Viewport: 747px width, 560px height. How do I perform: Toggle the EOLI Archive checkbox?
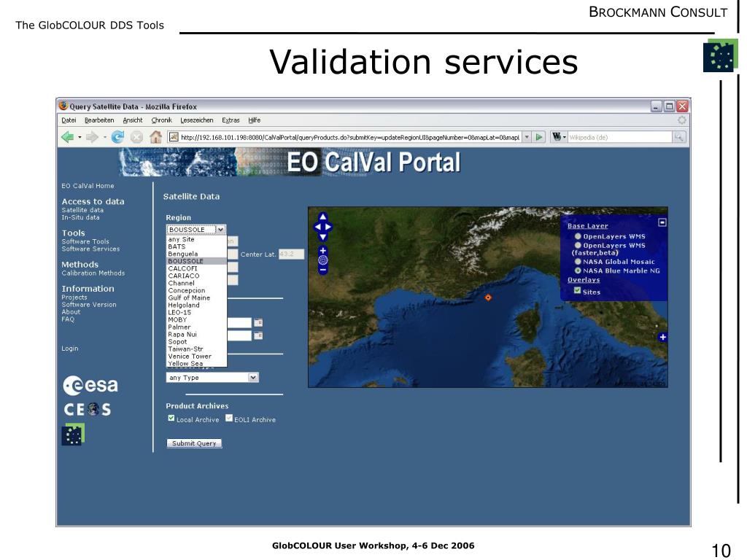[x=229, y=418]
